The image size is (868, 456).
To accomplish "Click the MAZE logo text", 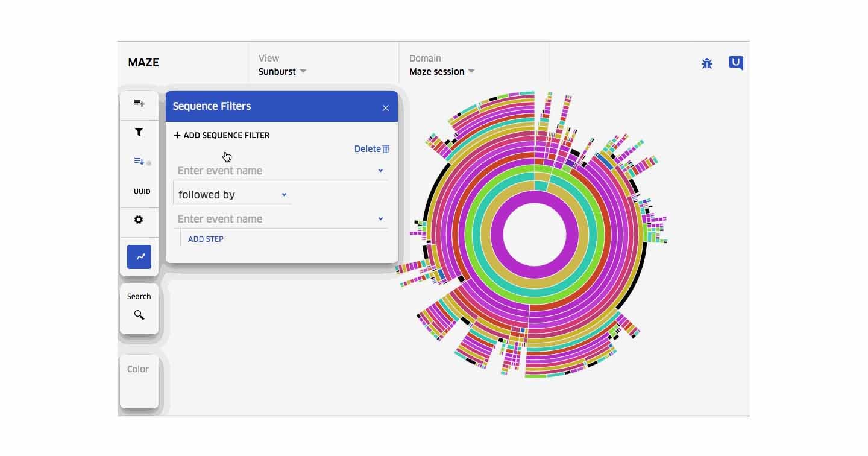I will 143,62.
